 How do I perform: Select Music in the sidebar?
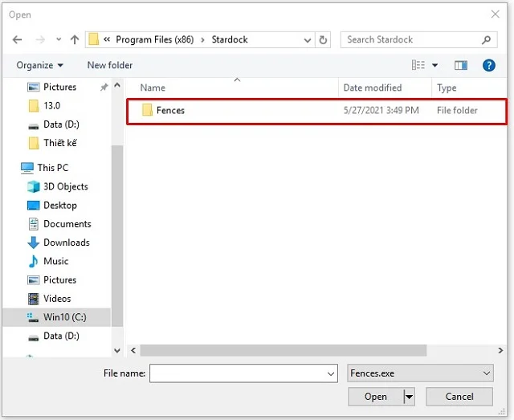point(48,261)
